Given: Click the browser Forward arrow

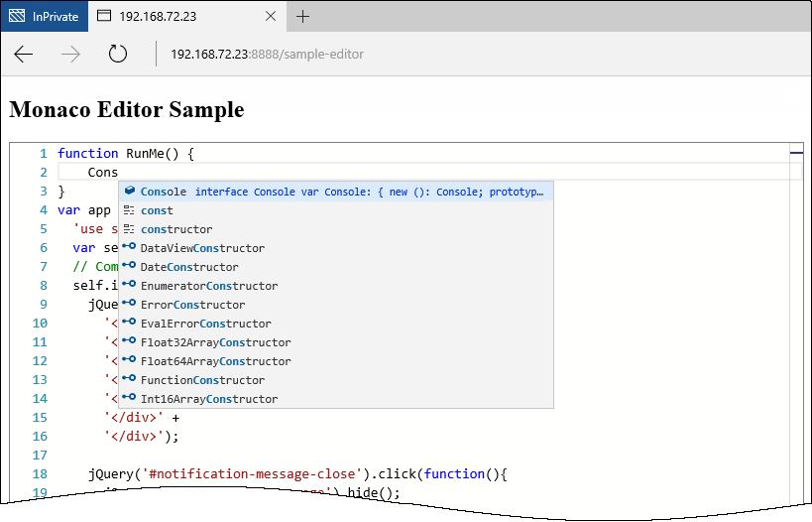Looking at the screenshot, I should click(70, 54).
